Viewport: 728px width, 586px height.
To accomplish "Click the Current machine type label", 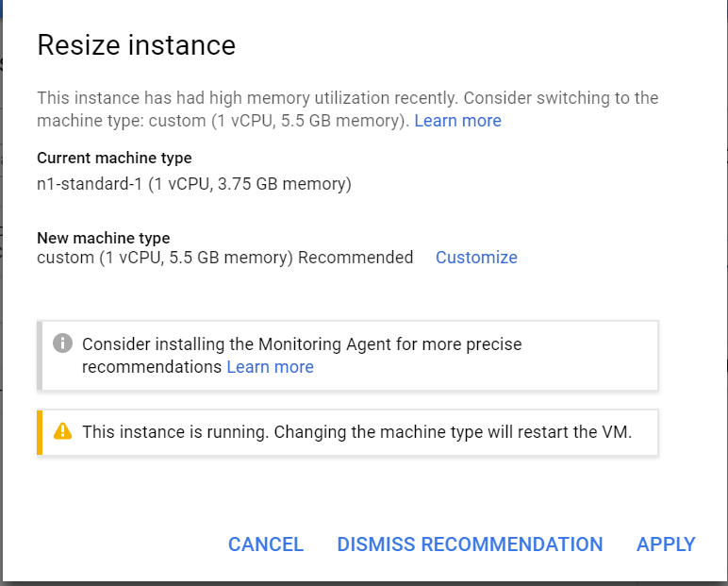I will [114, 158].
